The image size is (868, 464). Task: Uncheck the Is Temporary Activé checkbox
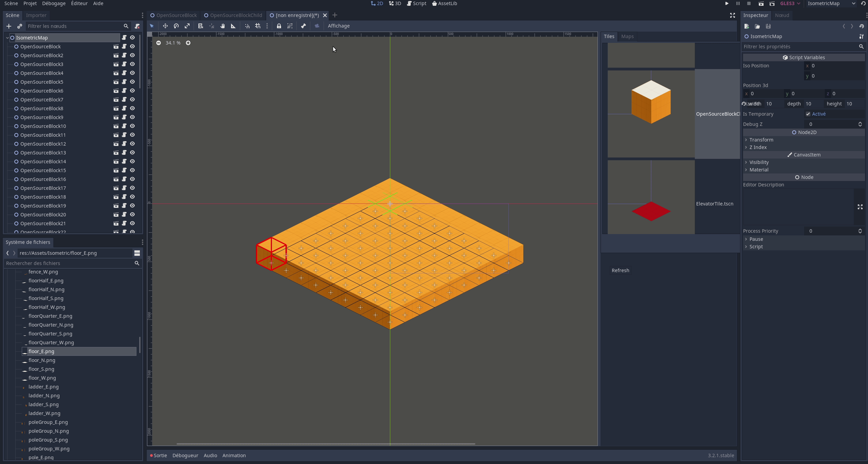pyautogui.click(x=808, y=114)
